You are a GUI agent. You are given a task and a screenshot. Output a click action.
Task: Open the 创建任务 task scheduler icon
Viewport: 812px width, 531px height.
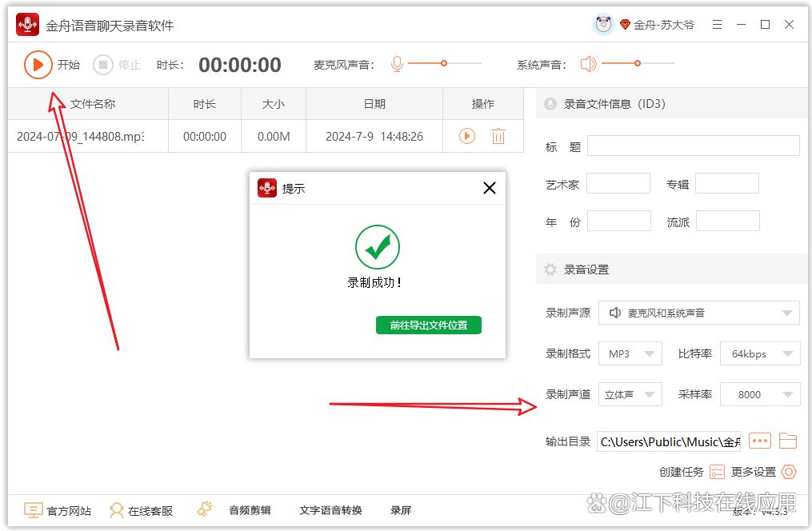point(717,472)
